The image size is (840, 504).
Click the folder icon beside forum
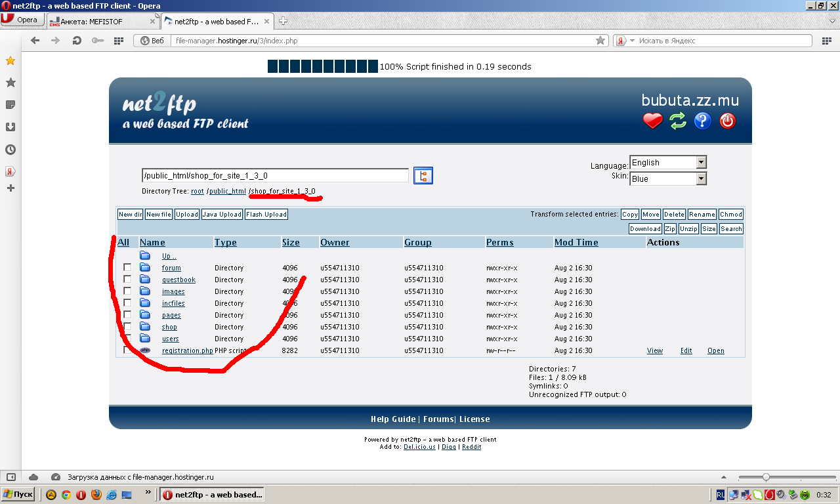(x=145, y=268)
